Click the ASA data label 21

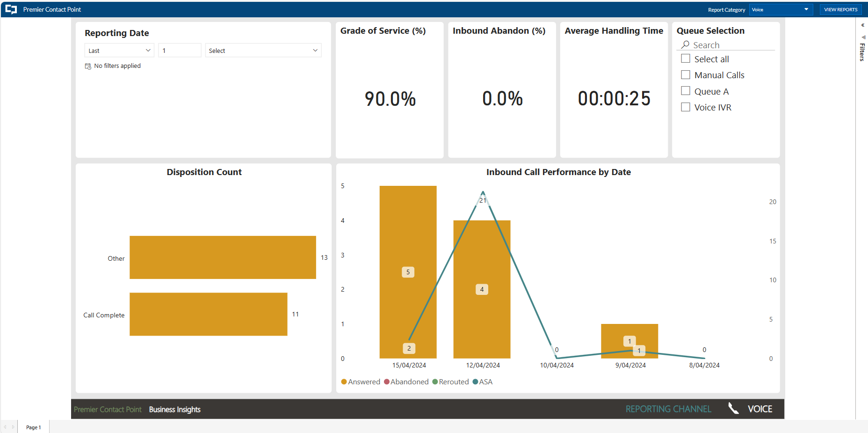click(483, 200)
